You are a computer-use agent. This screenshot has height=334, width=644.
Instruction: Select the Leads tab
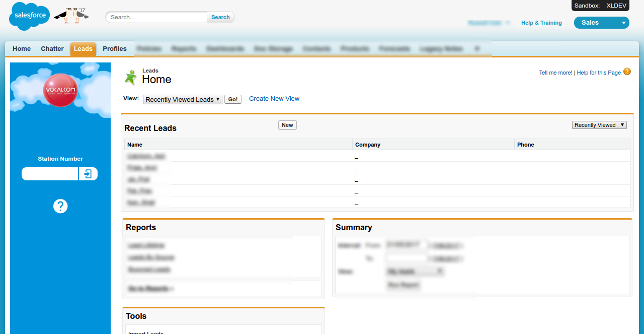pyautogui.click(x=83, y=49)
